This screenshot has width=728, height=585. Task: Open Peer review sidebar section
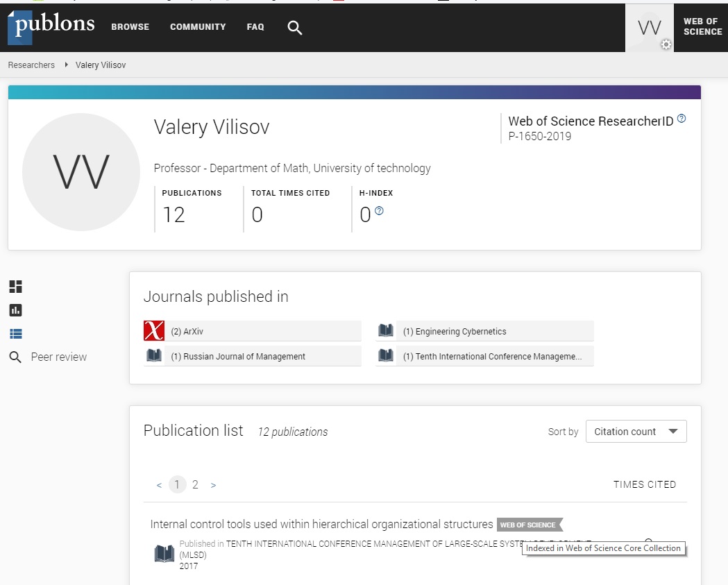tap(58, 357)
